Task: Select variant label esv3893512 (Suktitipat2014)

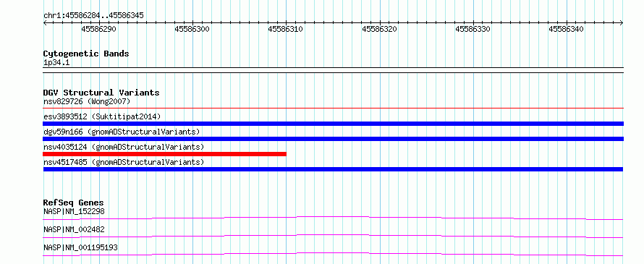Action: pyautogui.click(x=102, y=116)
